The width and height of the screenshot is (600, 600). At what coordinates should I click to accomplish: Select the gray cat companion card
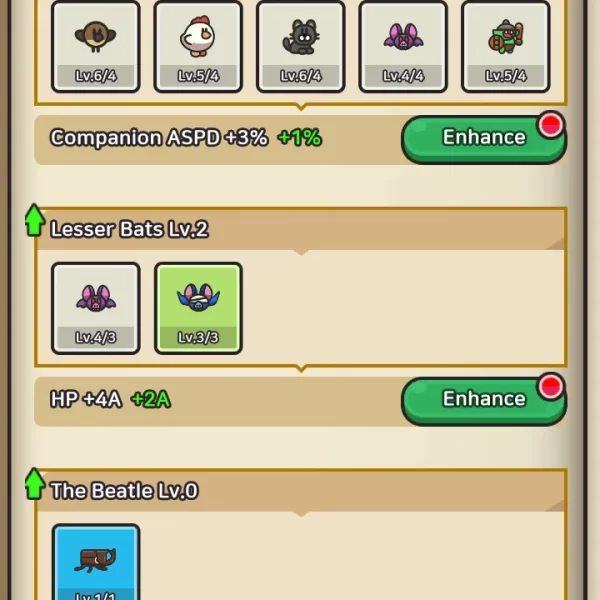click(301, 47)
